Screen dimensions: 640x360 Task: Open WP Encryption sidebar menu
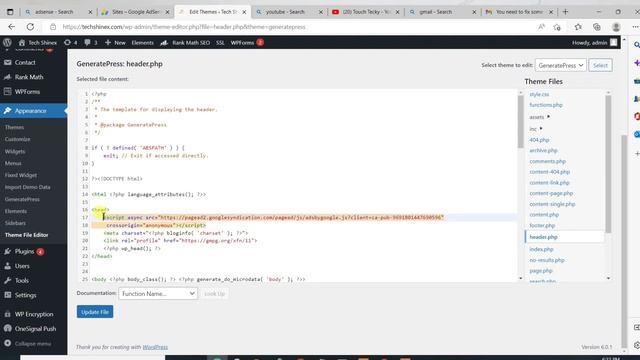(33, 314)
